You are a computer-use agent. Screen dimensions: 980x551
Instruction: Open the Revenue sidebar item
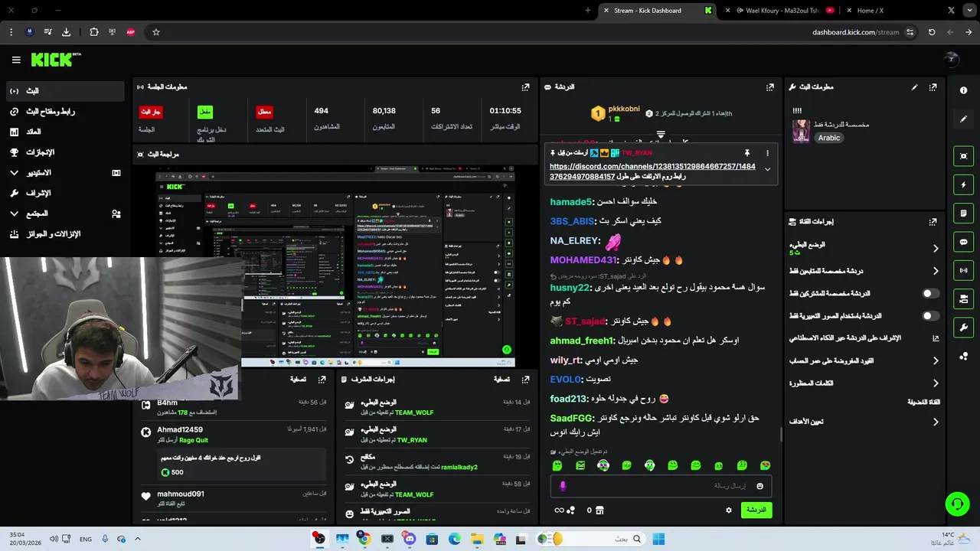(64, 132)
